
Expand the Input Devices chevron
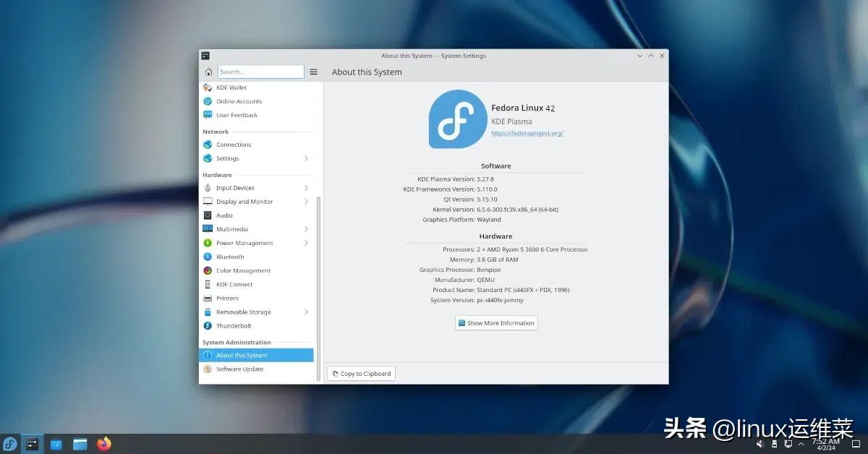306,188
